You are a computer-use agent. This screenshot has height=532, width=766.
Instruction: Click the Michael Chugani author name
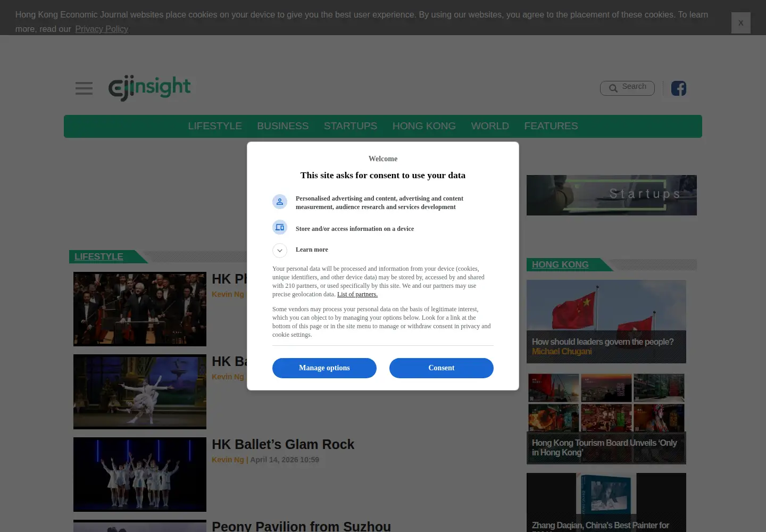tap(562, 352)
